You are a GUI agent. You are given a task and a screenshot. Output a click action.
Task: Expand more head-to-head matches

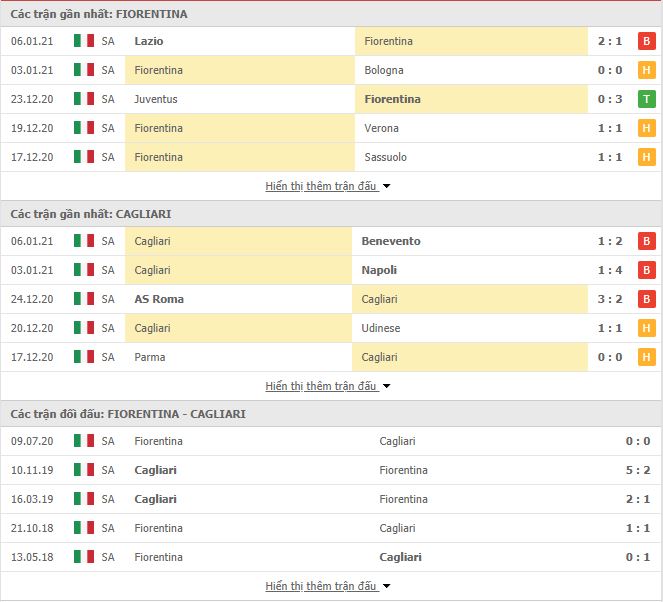(x=328, y=586)
